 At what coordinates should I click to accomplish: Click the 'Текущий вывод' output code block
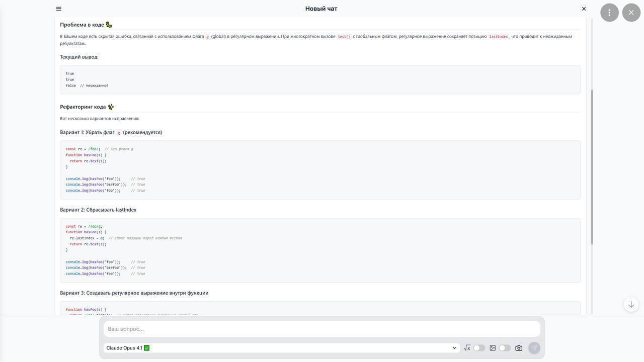[x=320, y=79]
